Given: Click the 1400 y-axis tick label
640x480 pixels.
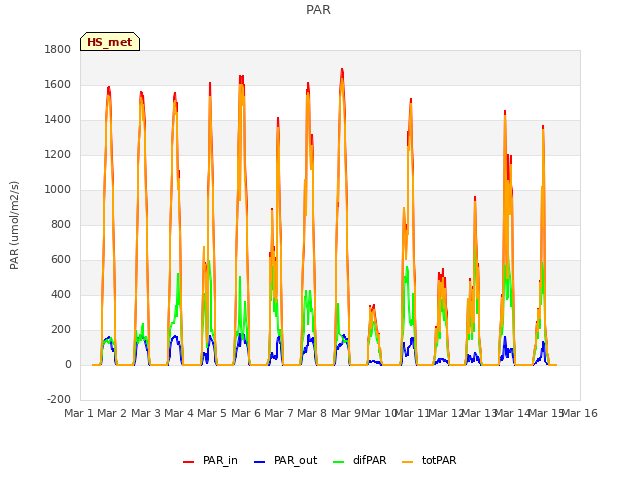Looking at the screenshot, I should 58,120.
